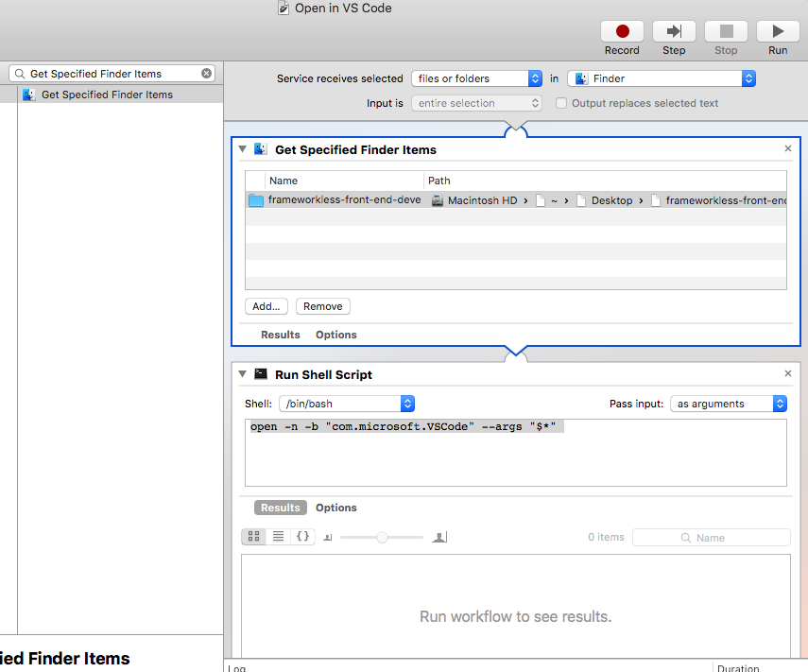Click the Step button
808x672 pixels.
click(x=674, y=32)
